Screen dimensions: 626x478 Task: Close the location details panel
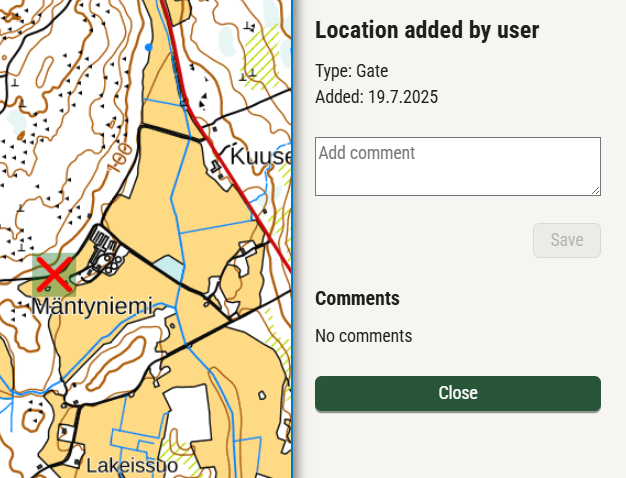458,393
